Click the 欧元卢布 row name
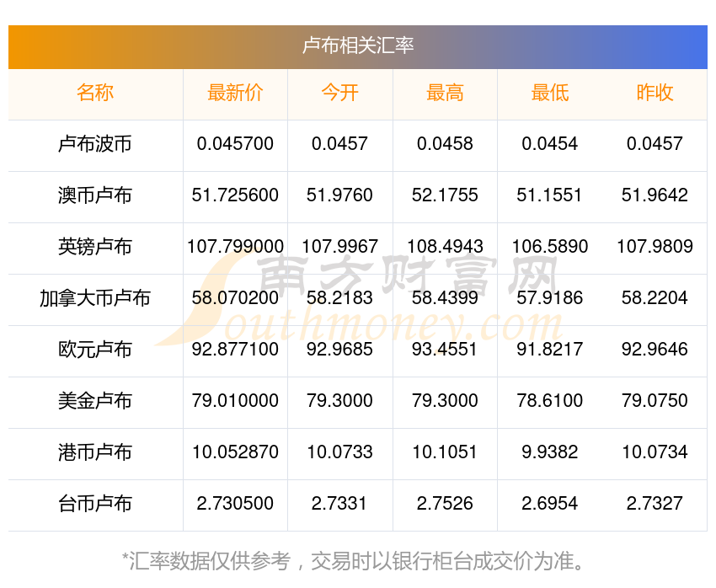This screenshot has height=588, width=716. pyautogui.click(x=95, y=350)
